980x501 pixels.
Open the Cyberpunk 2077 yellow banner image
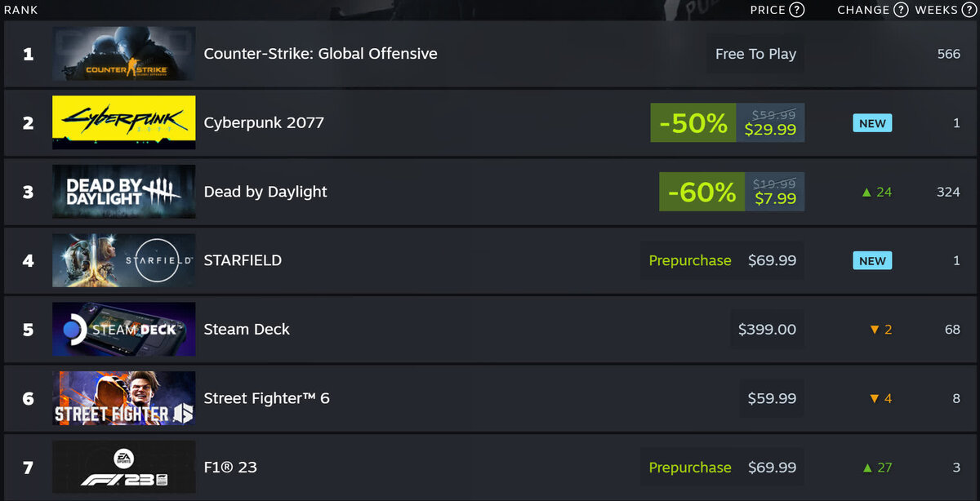click(124, 122)
